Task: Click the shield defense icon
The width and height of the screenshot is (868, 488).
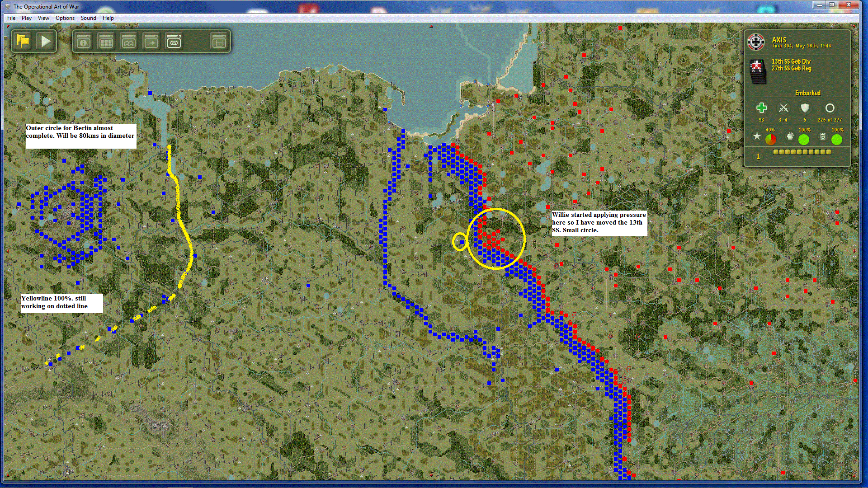Action: (805, 108)
